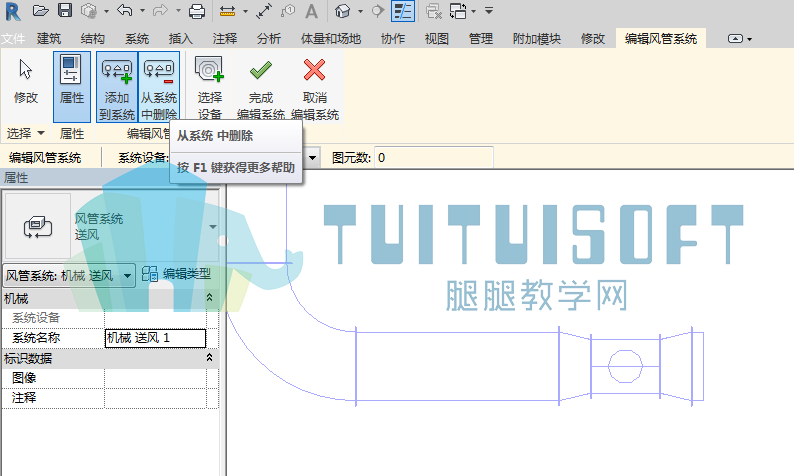794x476 pixels.
Task: Open the 风管系统: 机械 送风 filter dropdown
Action: click(x=69, y=275)
